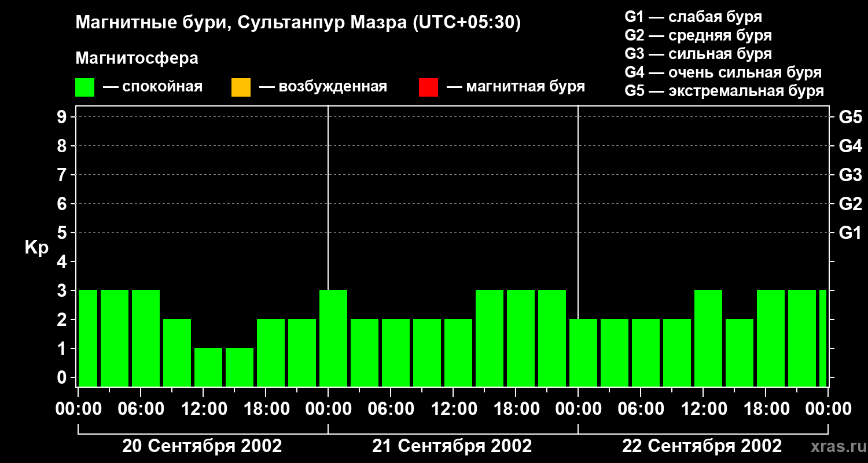This screenshot has height=463, width=868.
Task: Click the '— магнитная буря' legend label
Action: tap(516, 87)
